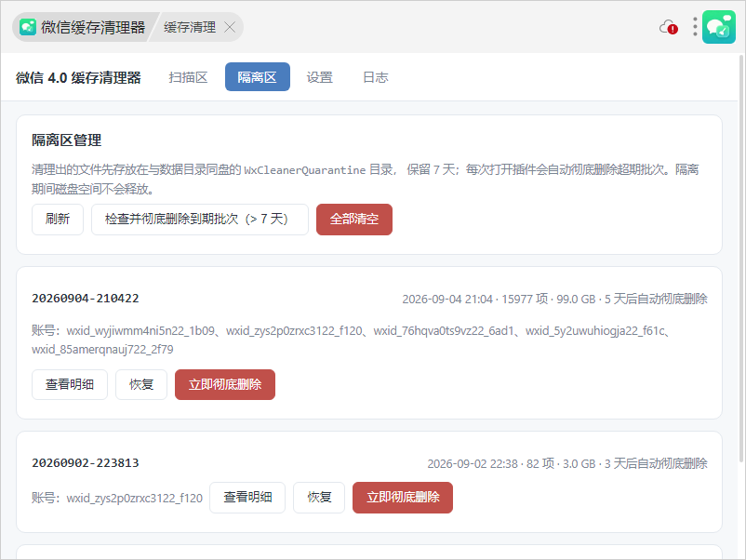Switch to the 扫描区 tab
Viewport: 746px width, 560px height.
click(188, 77)
